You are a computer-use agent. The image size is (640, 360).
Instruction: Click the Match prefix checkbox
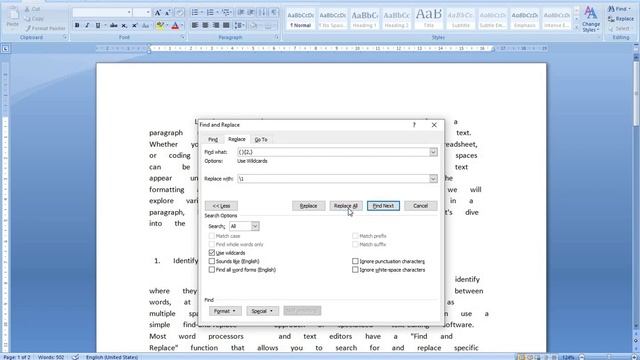point(355,236)
